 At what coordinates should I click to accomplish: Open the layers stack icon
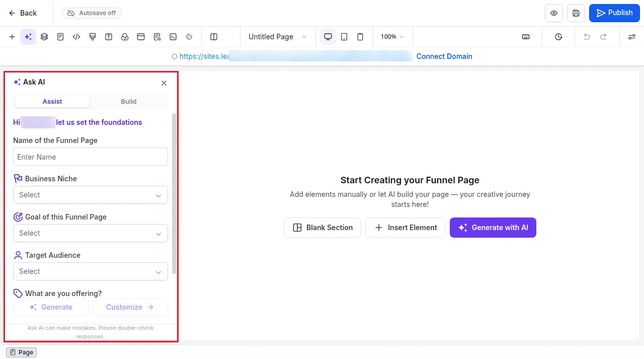[44, 37]
